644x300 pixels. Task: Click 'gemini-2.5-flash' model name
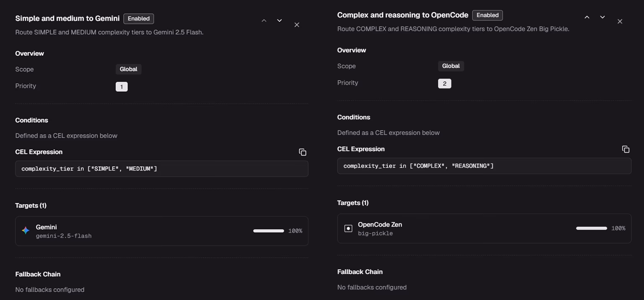click(64, 236)
